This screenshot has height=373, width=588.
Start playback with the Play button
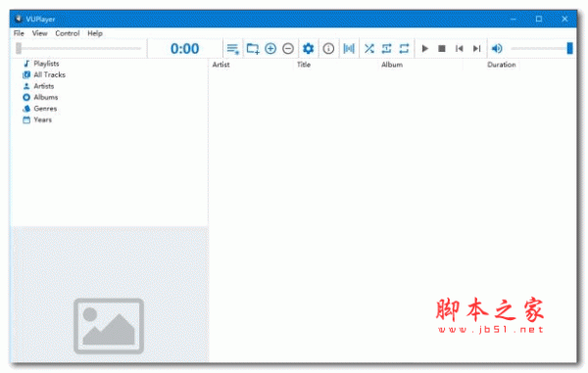425,49
